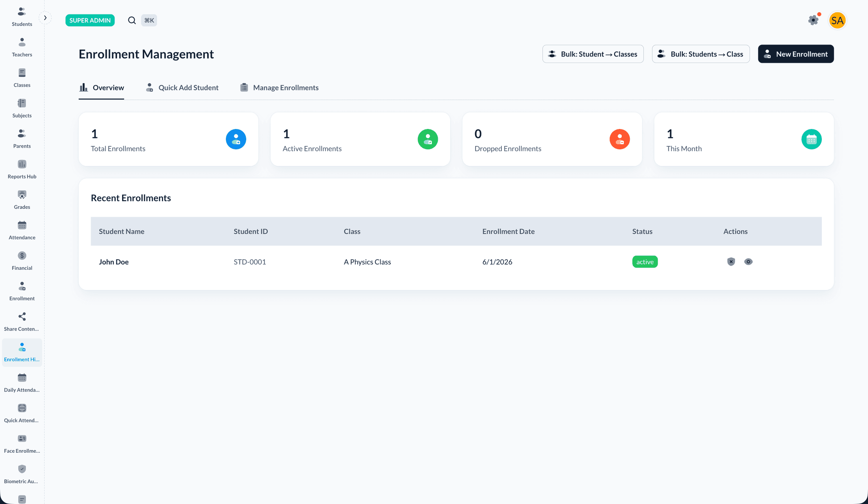Click the green Active Enrollments icon
Screen dimensions: 868x504
click(428, 139)
